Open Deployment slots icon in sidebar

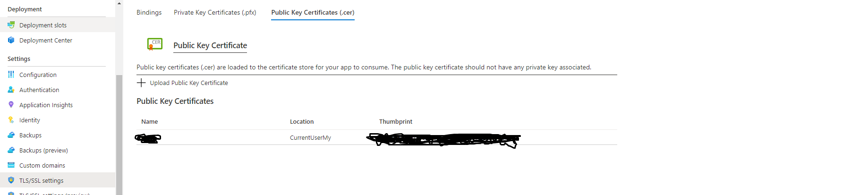pyautogui.click(x=11, y=25)
